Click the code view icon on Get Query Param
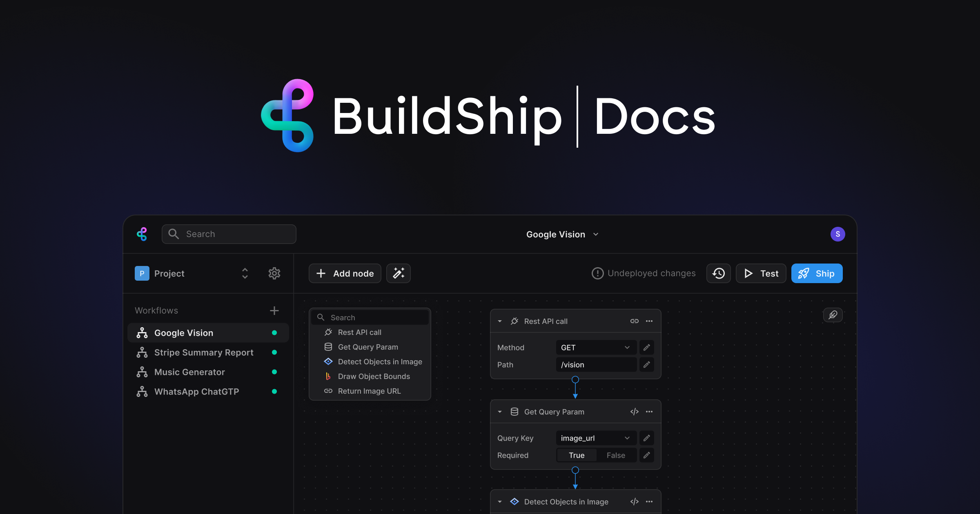The height and width of the screenshot is (514, 980). (x=634, y=412)
